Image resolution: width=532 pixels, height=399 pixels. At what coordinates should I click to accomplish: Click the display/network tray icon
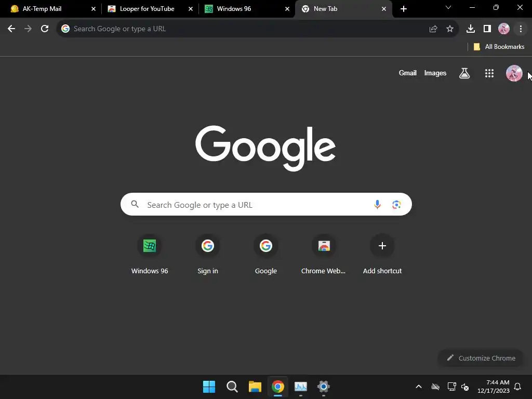point(451,387)
